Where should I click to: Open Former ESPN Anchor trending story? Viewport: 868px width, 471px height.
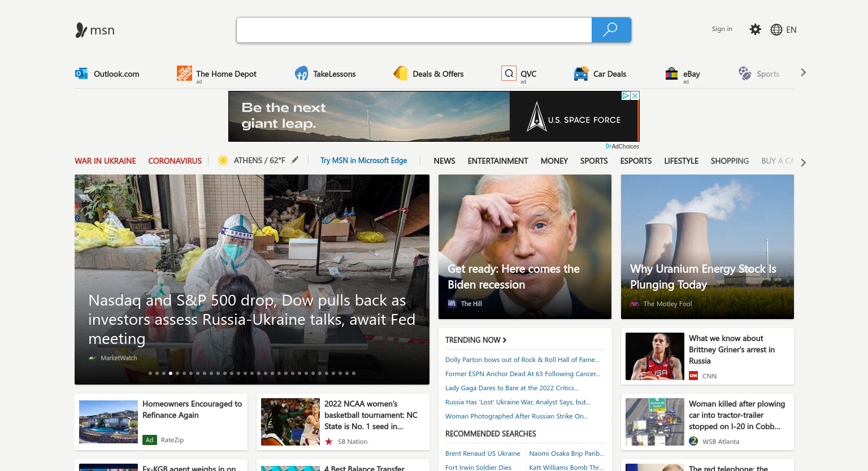coord(523,374)
